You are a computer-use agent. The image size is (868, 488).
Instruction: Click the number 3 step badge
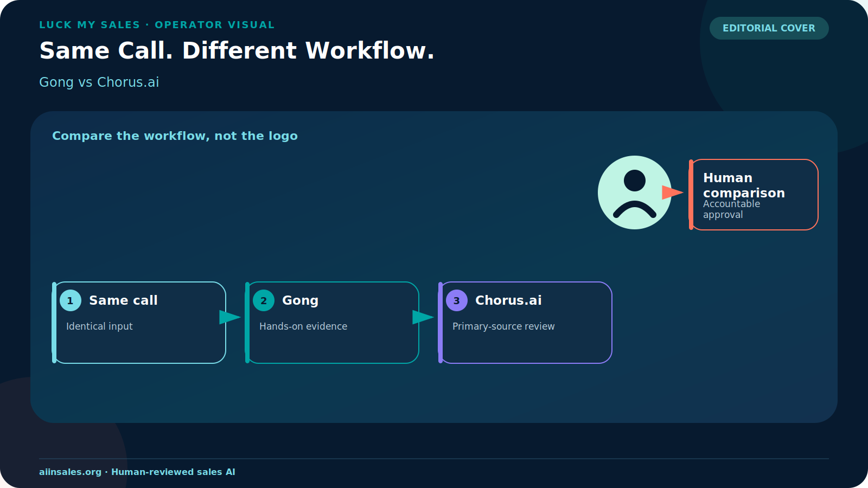pos(457,300)
